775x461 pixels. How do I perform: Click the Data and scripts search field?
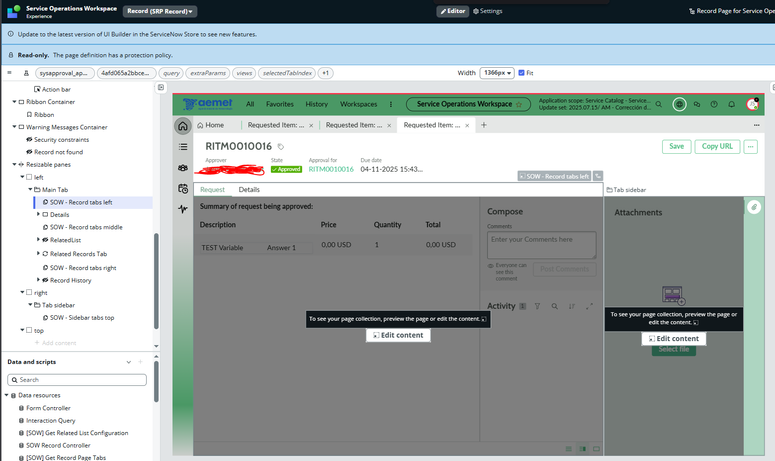[x=77, y=380]
